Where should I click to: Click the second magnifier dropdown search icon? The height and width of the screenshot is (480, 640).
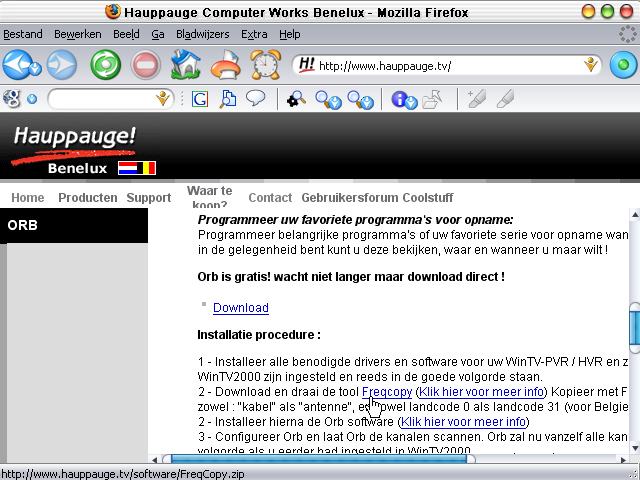[x=329, y=100]
